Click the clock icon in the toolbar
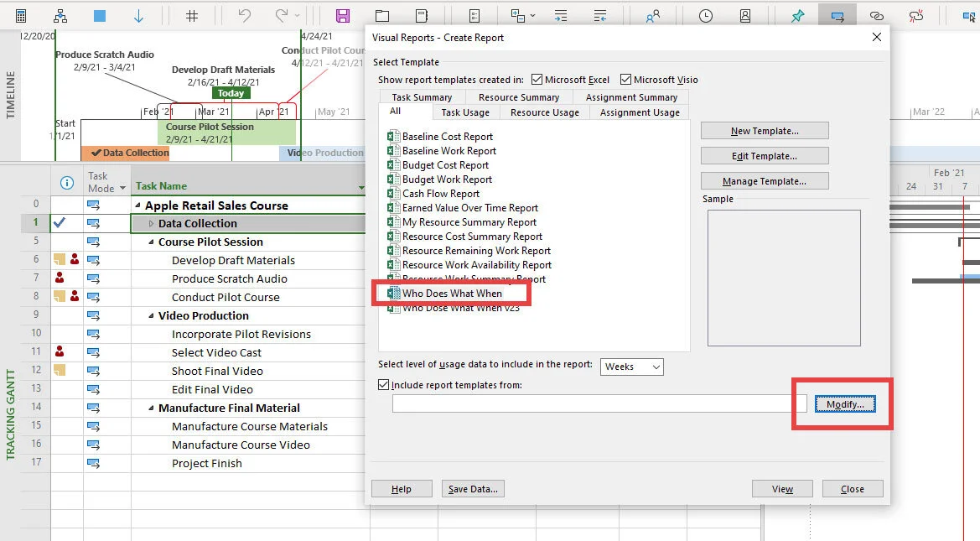This screenshot has width=980, height=541. tap(706, 16)
